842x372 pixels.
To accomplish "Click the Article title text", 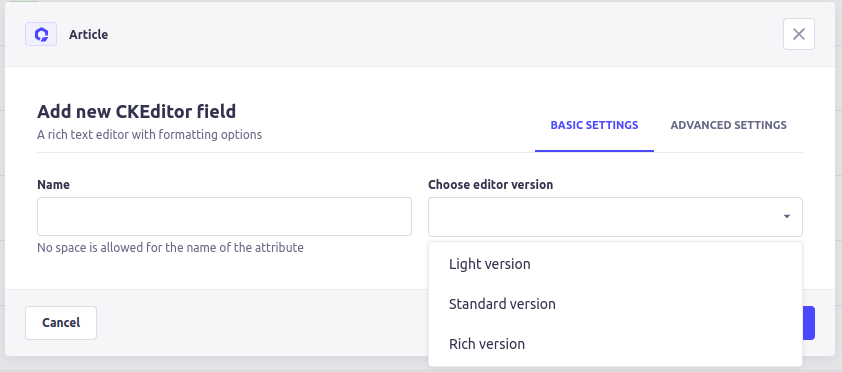I will (89, 34).
